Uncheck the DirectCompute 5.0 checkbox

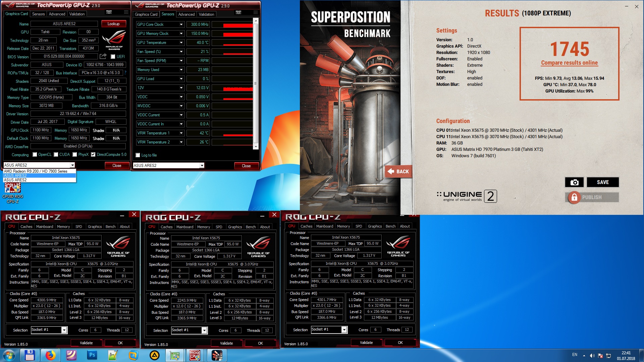click(93, 155)
